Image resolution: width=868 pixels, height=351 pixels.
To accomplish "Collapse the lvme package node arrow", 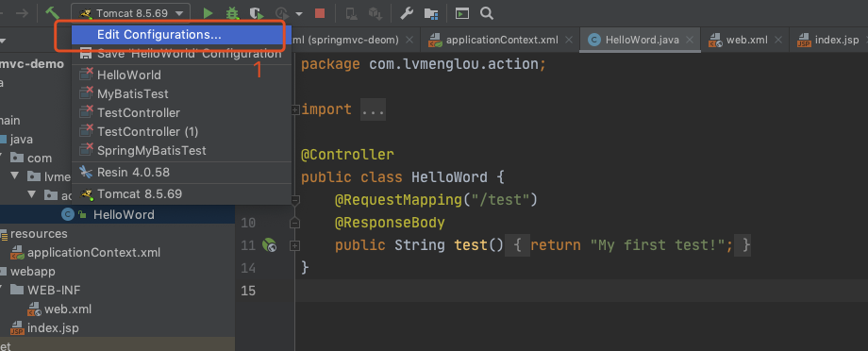I will (15, 176).
